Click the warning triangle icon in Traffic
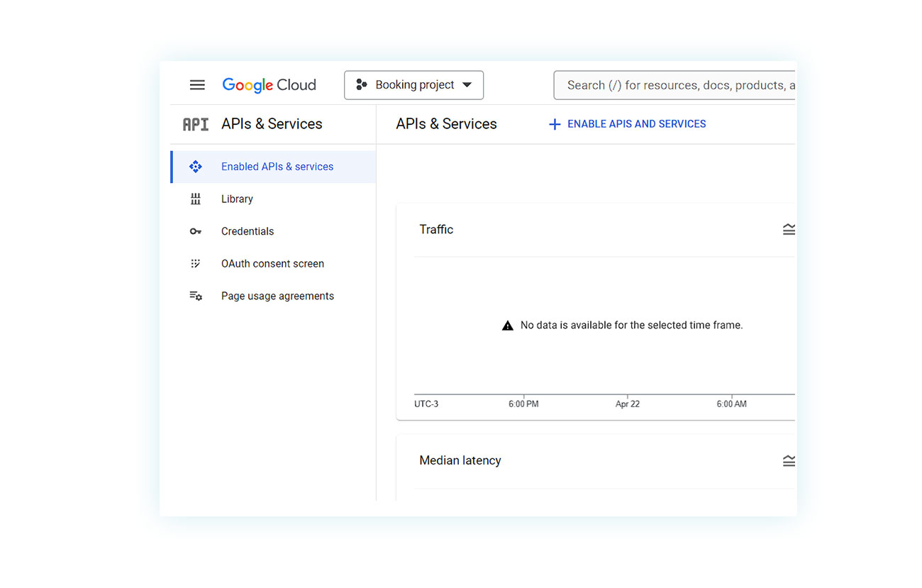922x588 pixels. pos(508,326)
